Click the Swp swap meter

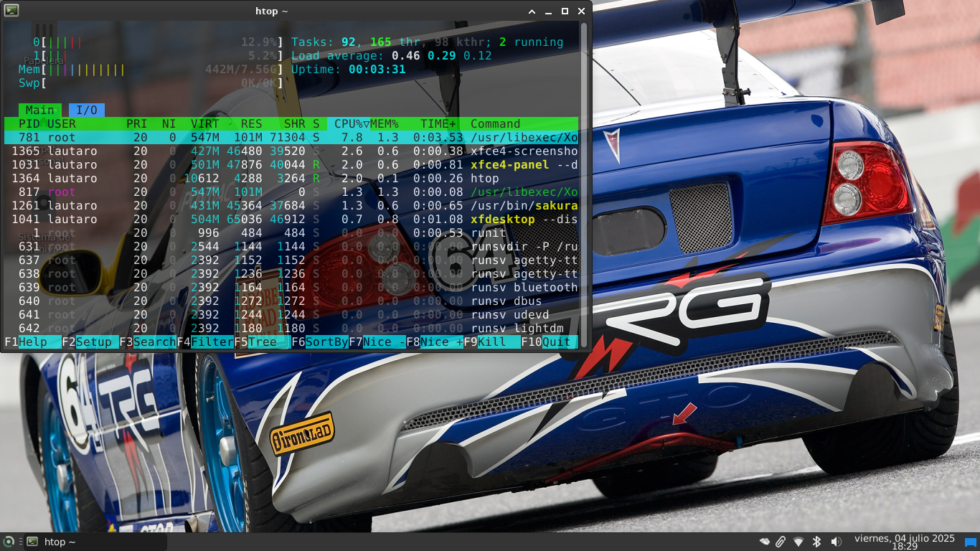[x=151, y=83]
